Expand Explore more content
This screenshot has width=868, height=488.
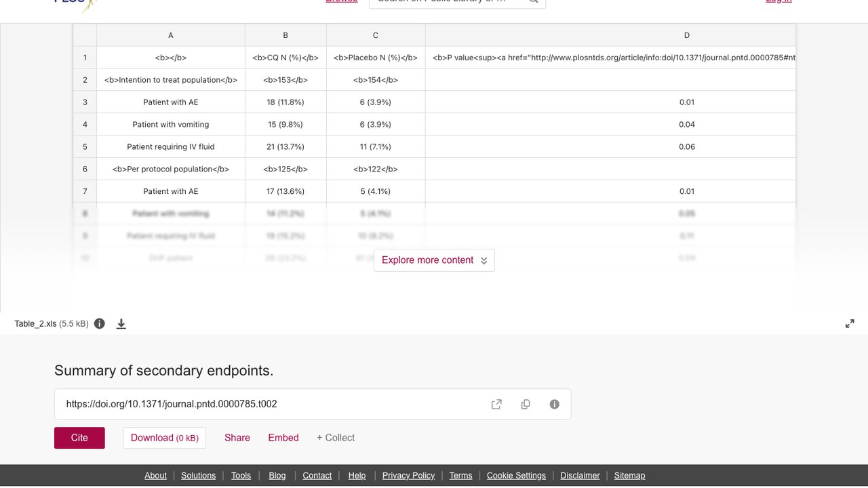434,260
